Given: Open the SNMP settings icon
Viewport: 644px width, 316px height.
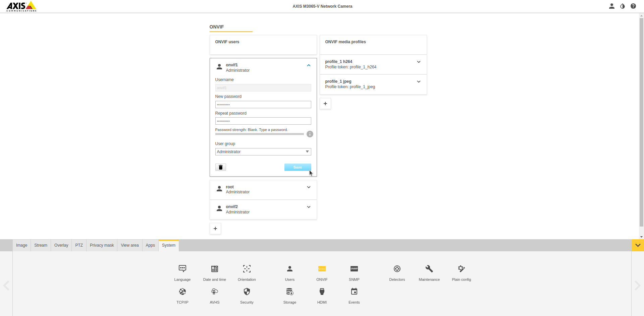Looking at the screenshot, I should tap(354, 269).
